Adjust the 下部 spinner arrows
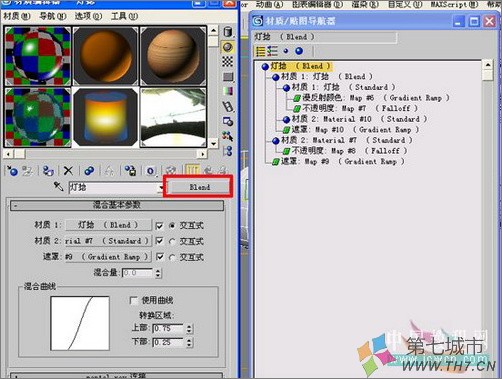Viewport: 502px width, 379px height. (x=189, y=343)
